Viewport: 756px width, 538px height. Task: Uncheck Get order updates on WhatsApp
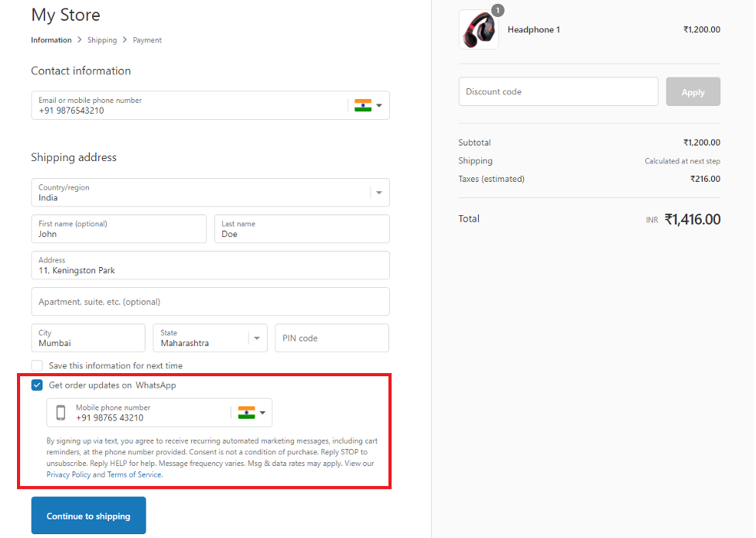pyautogui.click(x=37, y=385)
